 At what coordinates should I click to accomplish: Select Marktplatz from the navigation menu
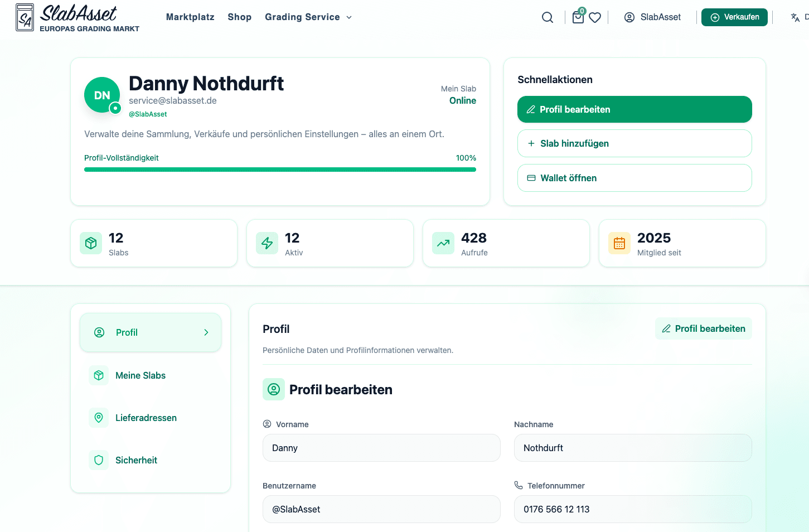tap(190, 17)
